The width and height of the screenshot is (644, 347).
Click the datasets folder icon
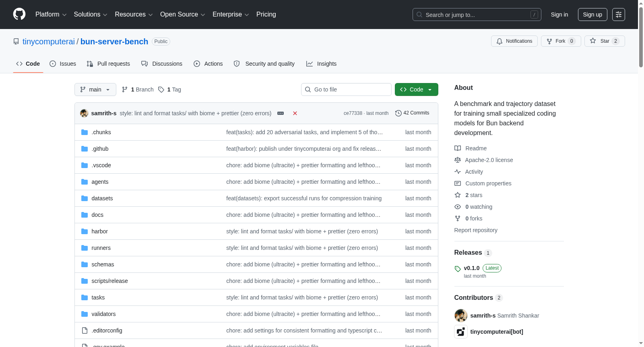(x=85, y=198)
